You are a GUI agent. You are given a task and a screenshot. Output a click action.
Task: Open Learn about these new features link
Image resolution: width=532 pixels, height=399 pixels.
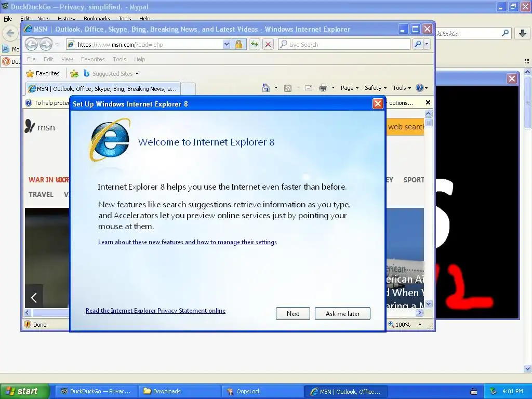pyautogui.click(x=187, y=242)
